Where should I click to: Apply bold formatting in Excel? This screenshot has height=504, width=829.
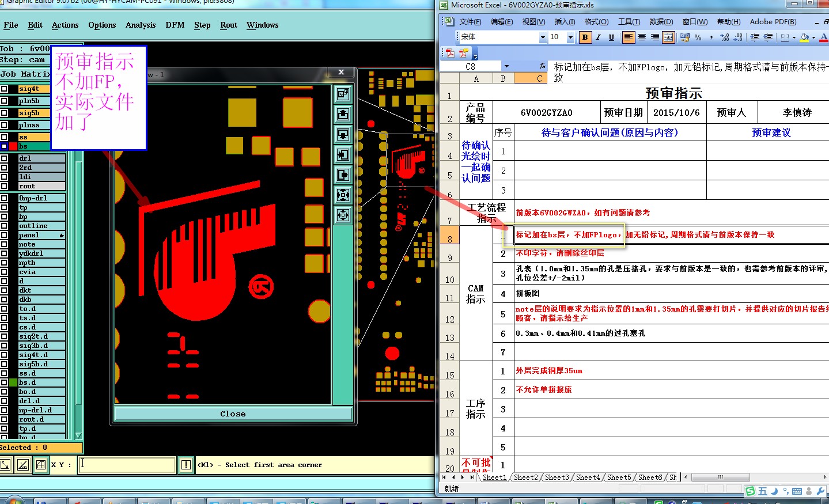585,37
